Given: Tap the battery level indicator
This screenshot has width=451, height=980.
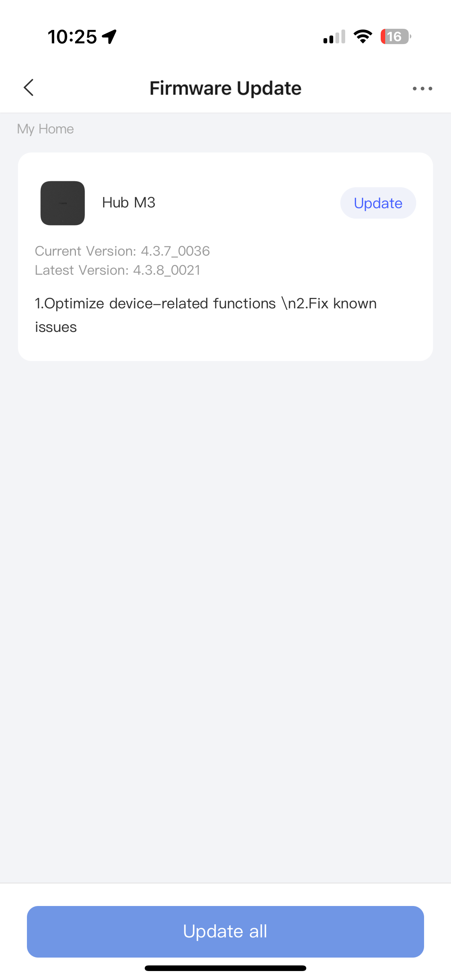Looking at the screenshot, I should [x=395, y=37].
